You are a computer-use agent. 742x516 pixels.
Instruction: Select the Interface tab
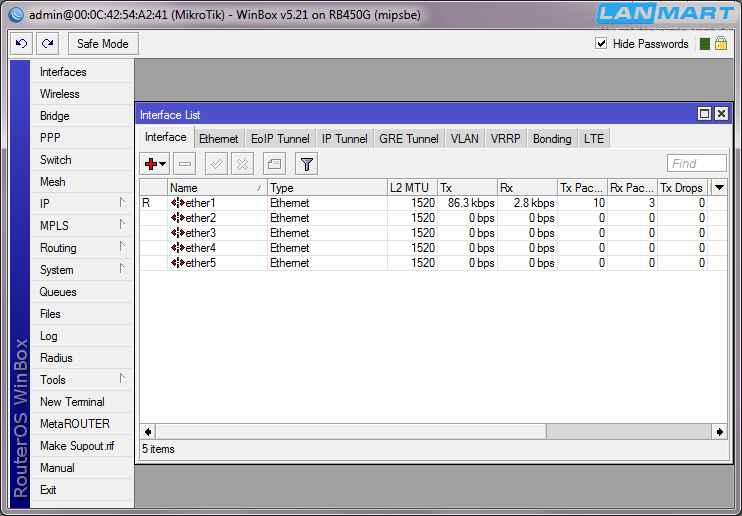[x=166, y=137]
